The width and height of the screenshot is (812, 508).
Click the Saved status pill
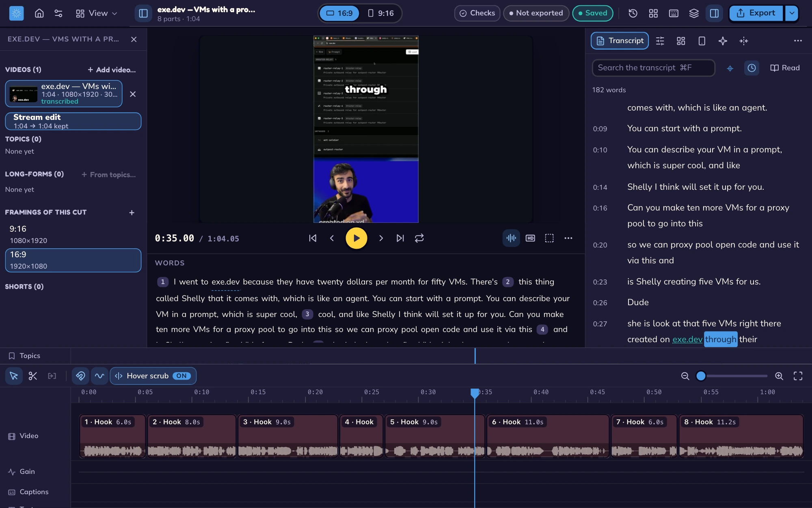593,13
